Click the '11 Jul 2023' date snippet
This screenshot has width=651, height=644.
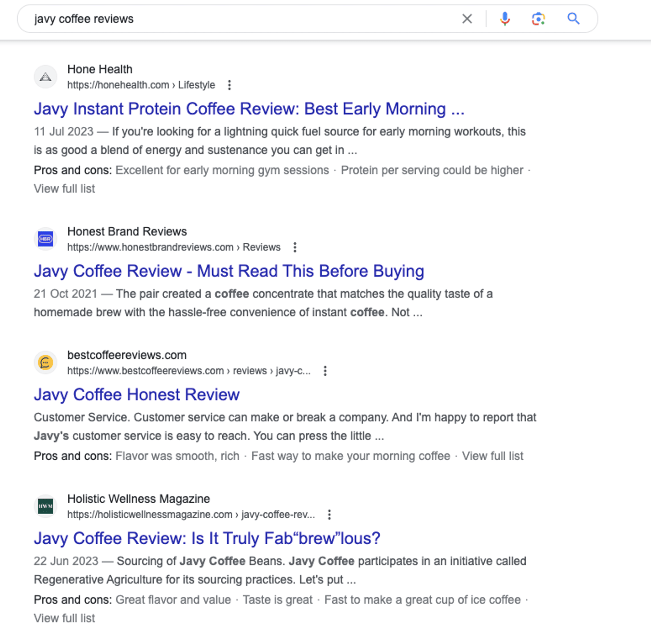[63, 132]
